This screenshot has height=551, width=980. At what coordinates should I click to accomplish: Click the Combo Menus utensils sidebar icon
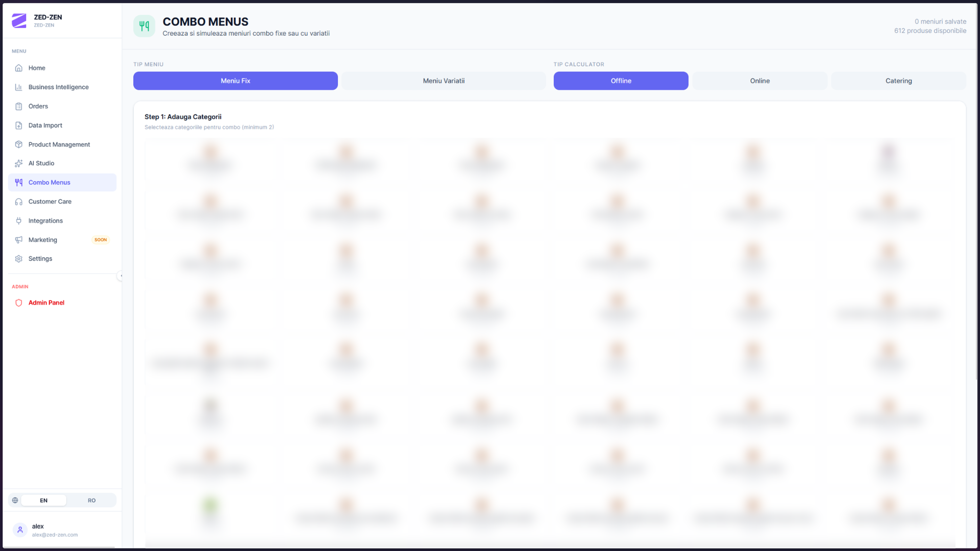[19, 183]
